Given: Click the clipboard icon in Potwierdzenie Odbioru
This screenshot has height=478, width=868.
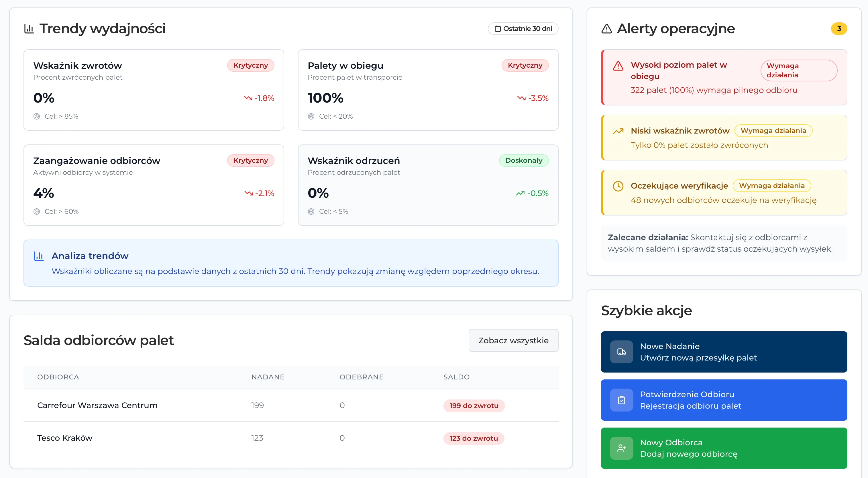Looking at the screenshot, I should point(621,400).
